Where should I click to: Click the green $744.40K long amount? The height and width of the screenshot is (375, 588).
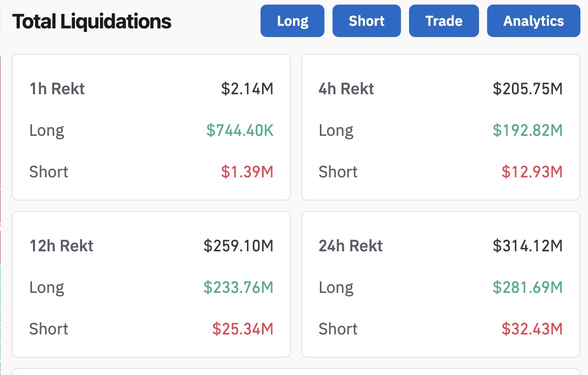[240, 131]
